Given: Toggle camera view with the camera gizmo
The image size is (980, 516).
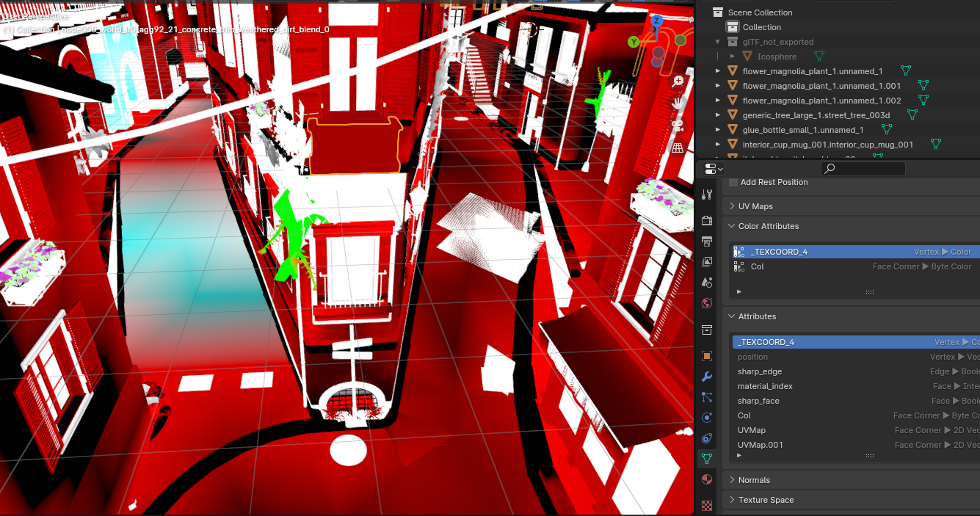Looking at the screenshot, I should pos(677,126).
